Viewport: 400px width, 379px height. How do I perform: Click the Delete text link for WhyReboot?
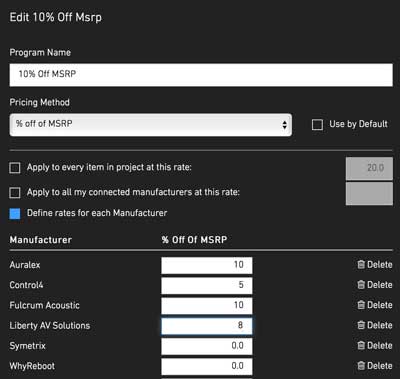(x=380, y=366)
